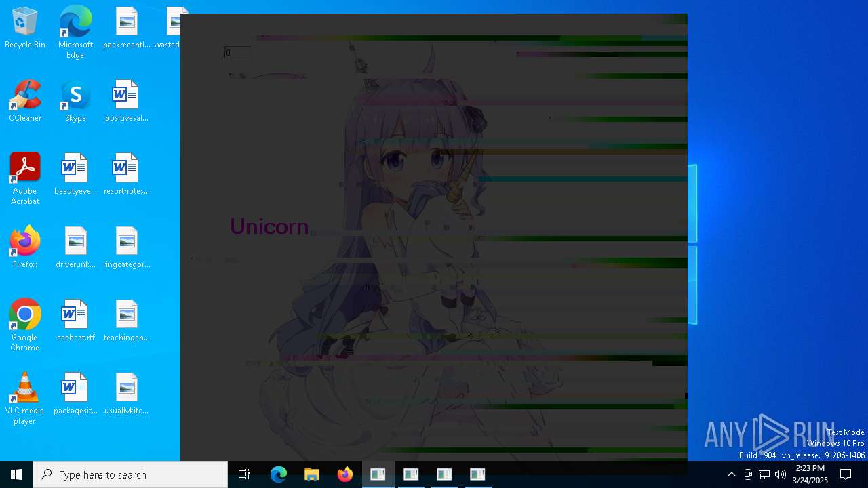Viewport: 868px width, 488px height.
Task: Launch Microsoft Edge from the desktop
Action: tap(75, 32)
